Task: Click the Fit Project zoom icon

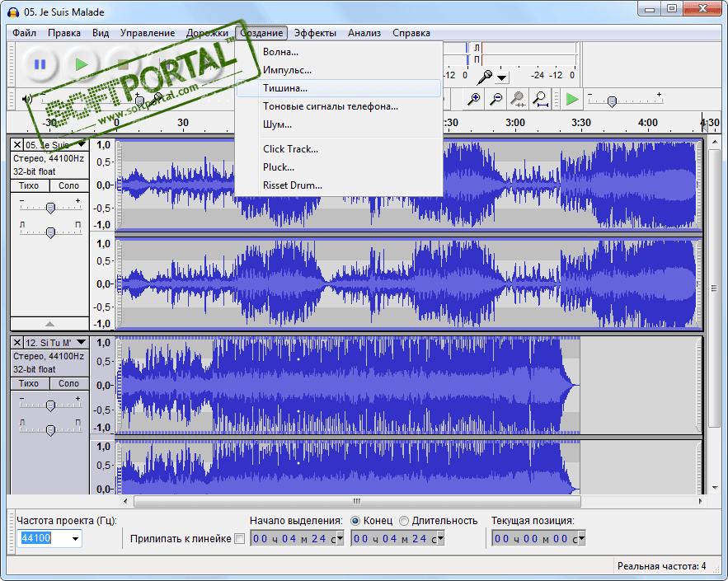Action: click(541, 99)
